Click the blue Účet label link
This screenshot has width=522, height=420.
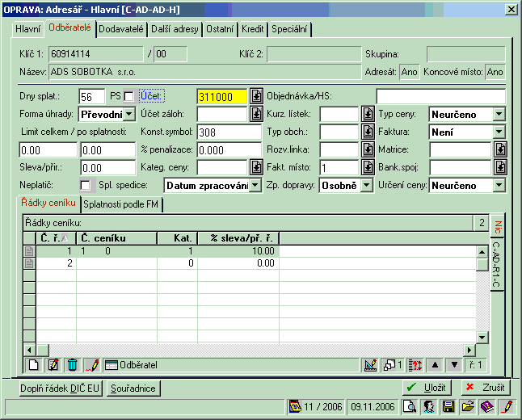point(151,96)
